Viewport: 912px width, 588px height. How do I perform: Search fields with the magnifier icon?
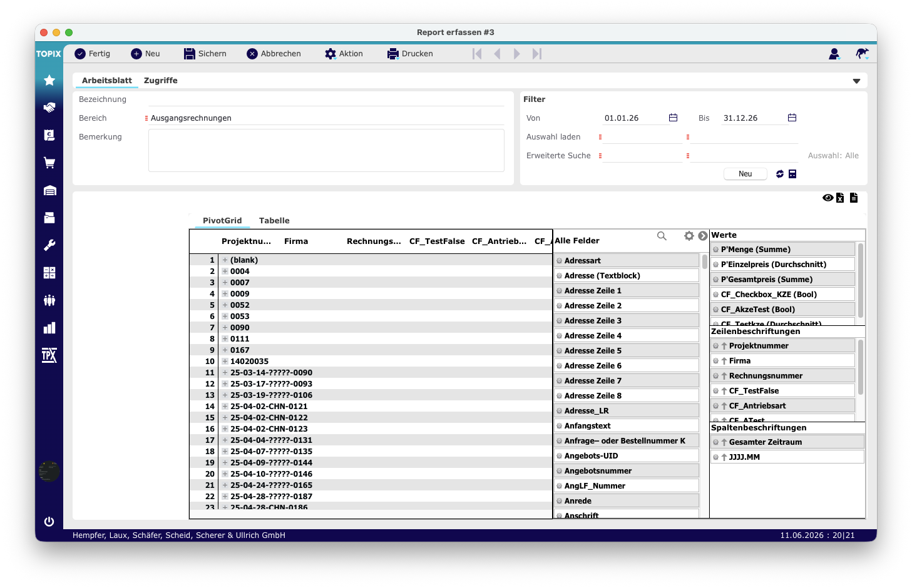662,236
